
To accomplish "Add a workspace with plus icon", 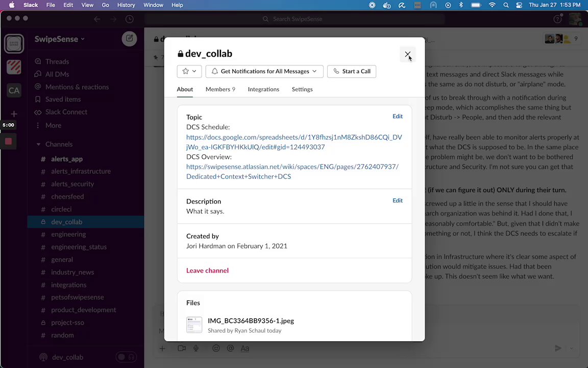I will (14, 114).
